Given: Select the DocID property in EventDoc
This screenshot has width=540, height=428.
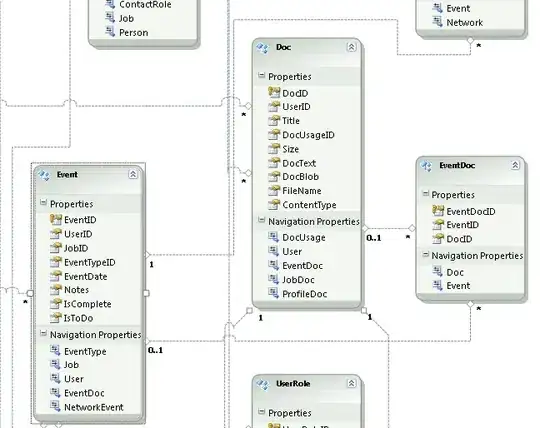Looking at the screenshot, I should (459, 239).
